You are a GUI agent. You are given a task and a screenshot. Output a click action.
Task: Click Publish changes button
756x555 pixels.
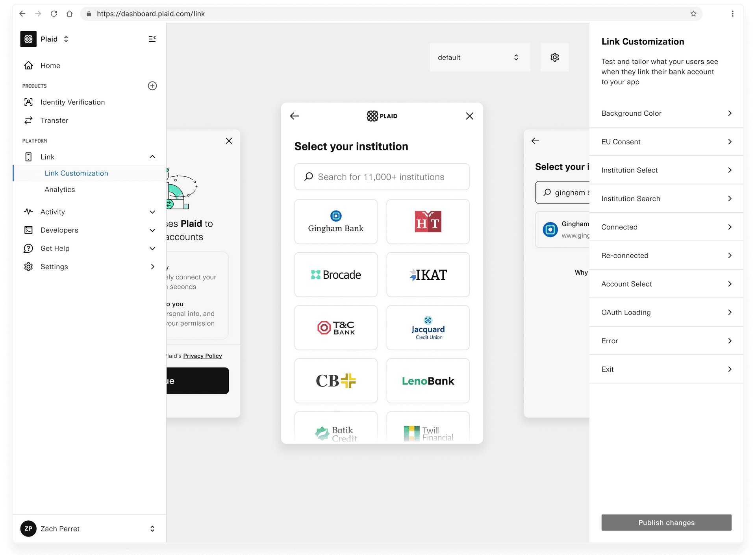(666, 523)
